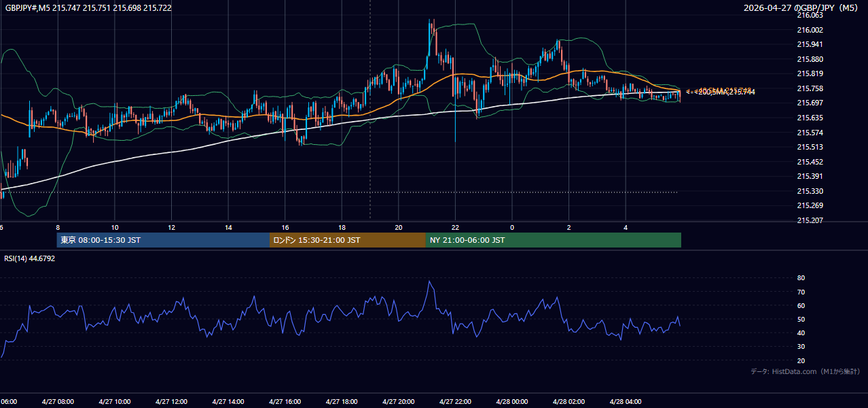868x408 pixels.
Task: Click the 4/28 00:00 bottom date label
Action: pos(512,401)
